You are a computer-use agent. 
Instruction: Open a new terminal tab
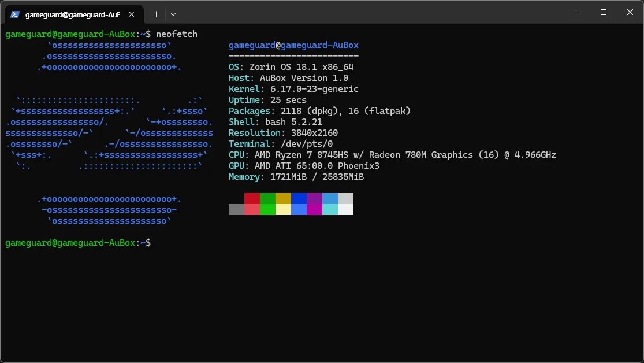point(156,14)
